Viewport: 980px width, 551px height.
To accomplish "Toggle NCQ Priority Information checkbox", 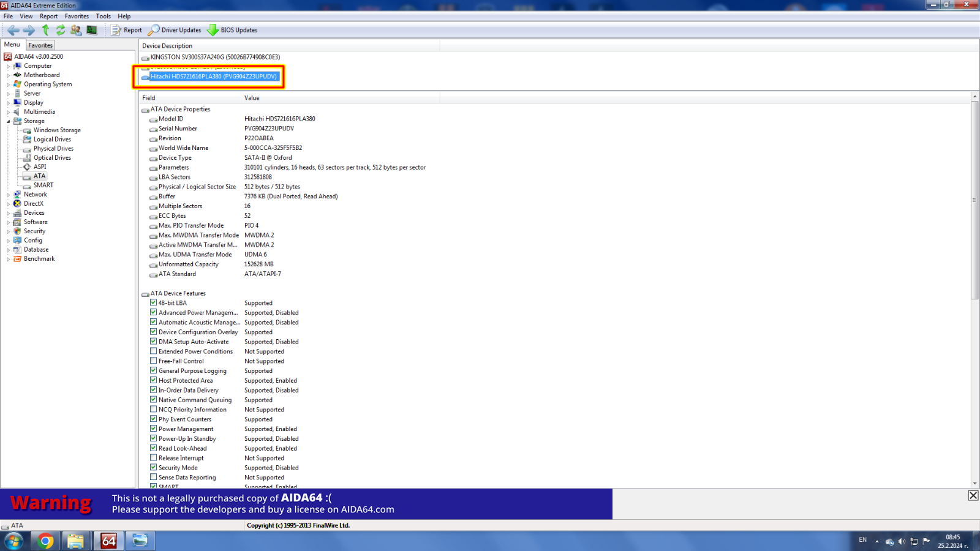I will point(153,410).
